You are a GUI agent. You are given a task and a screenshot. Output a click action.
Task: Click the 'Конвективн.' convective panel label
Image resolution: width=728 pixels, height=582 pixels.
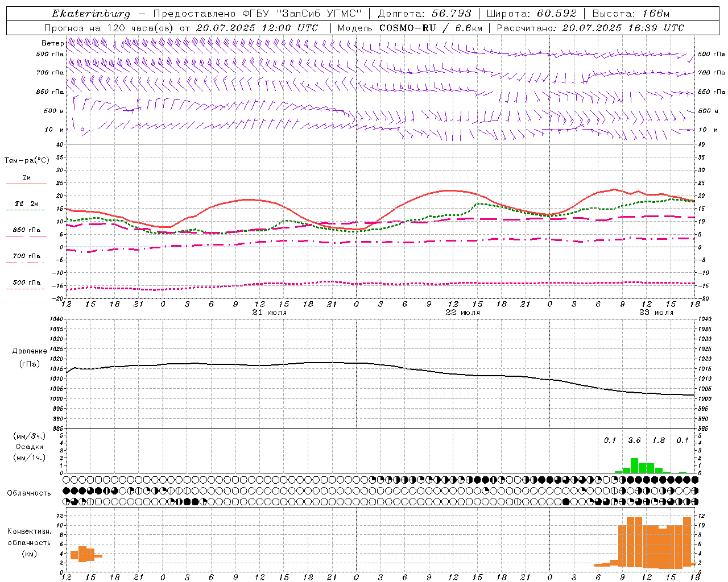[30, 531]
